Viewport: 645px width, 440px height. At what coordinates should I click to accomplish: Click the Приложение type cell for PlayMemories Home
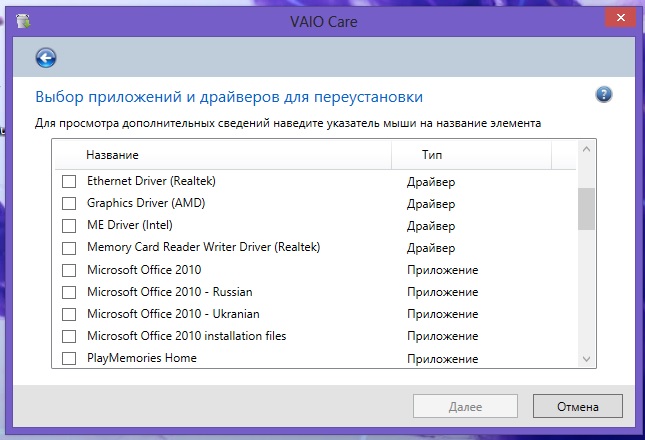[x=443, y=359]
